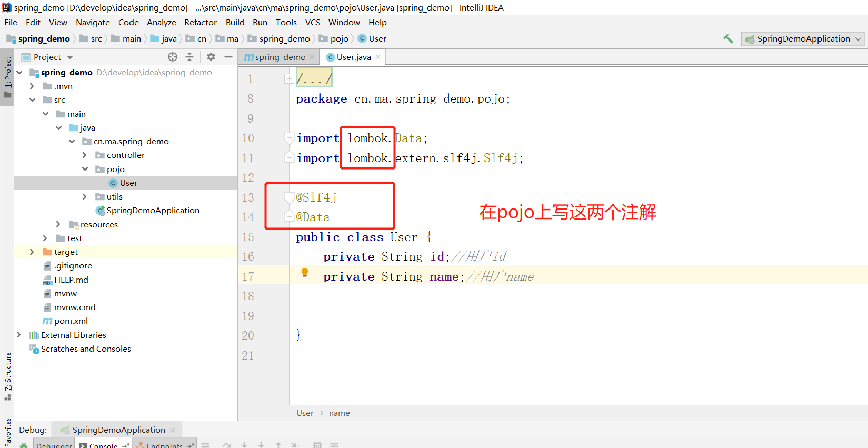Open the Analyze menu
The image size is (868, 448).
pyautogui.click(x=161, y=22)
